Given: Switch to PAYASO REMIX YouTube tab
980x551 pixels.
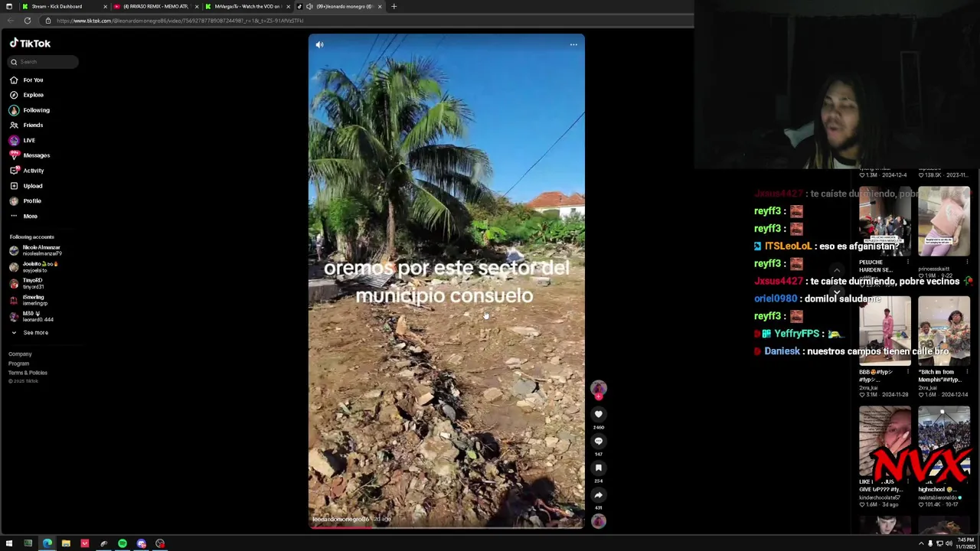Looking at the screenshot, I should pyautogui.click(x=155, y=6).
